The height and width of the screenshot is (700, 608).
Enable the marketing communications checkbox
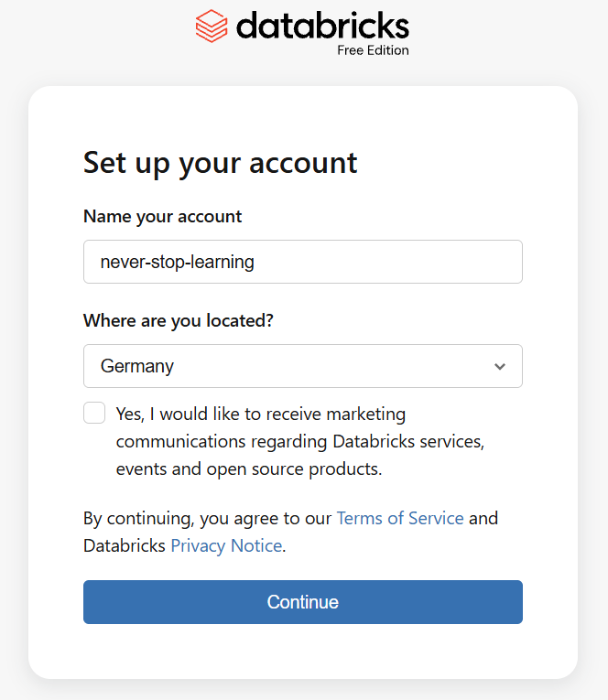(x=94, y=413)
